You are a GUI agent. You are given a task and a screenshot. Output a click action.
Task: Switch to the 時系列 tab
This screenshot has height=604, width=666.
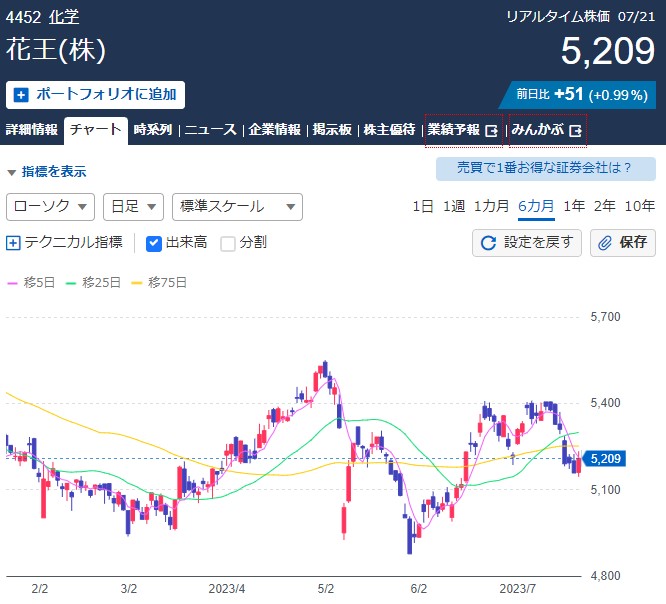coord(153,130)
